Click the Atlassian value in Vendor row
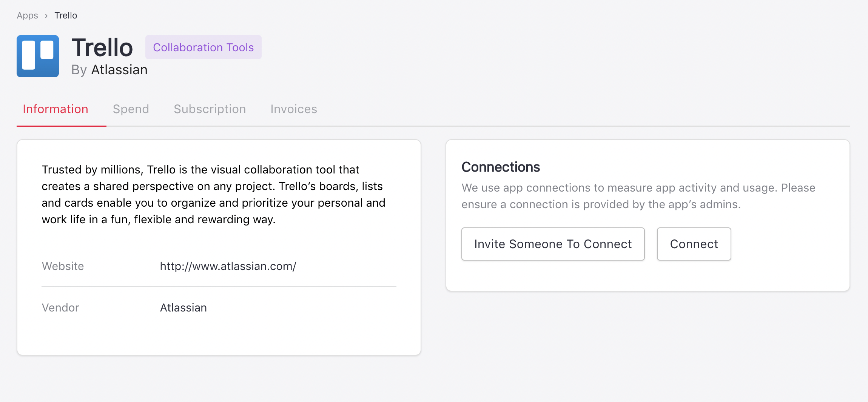Image resolution: width=868 pixels, height=402 pixels. point(183,308)
